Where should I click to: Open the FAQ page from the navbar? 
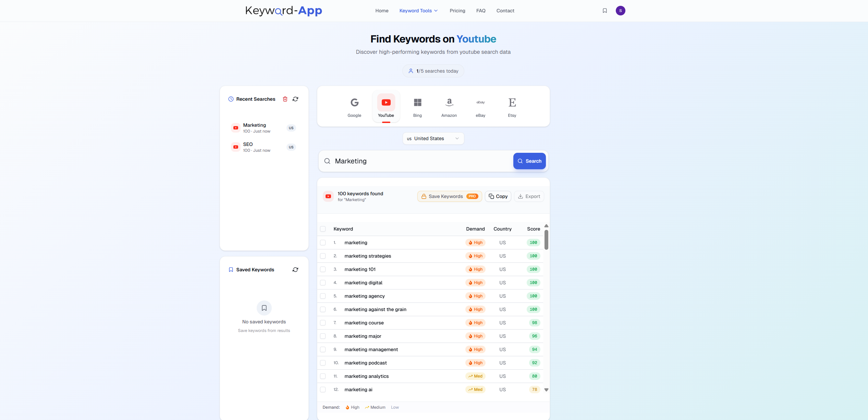coord(481,11)
